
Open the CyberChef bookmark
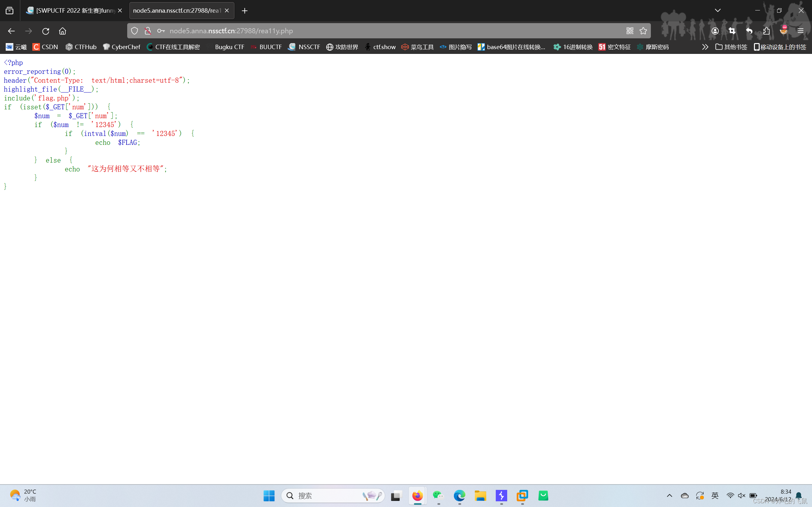tap(122, 47)
